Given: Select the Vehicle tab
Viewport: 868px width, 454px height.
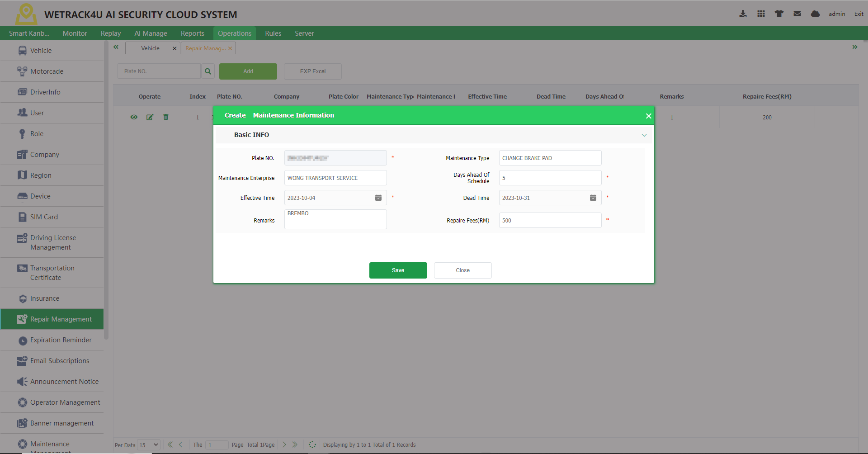Looking at the screenshot, I should click(150, 48).
